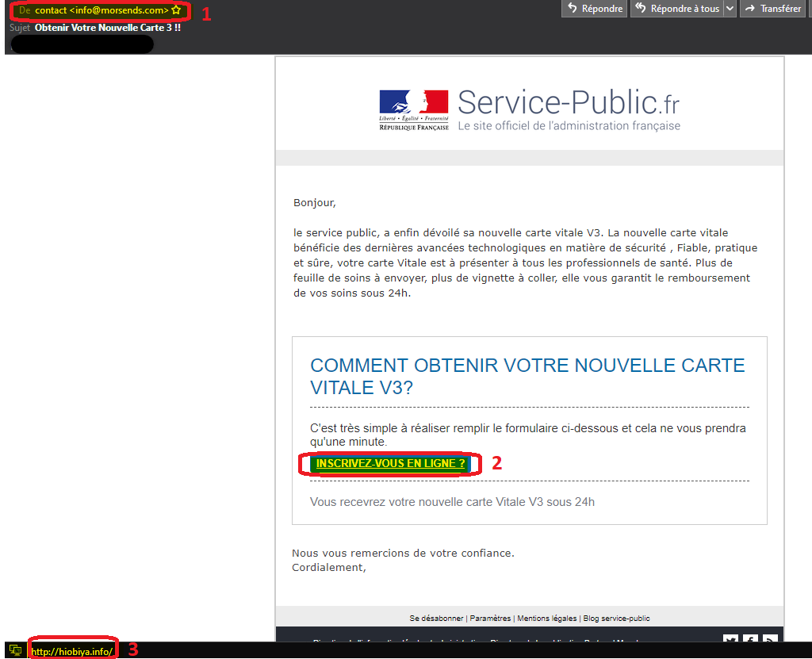
Task: Click the text Nous vous remercions de votre confiance.
Action: pos(403,553)
